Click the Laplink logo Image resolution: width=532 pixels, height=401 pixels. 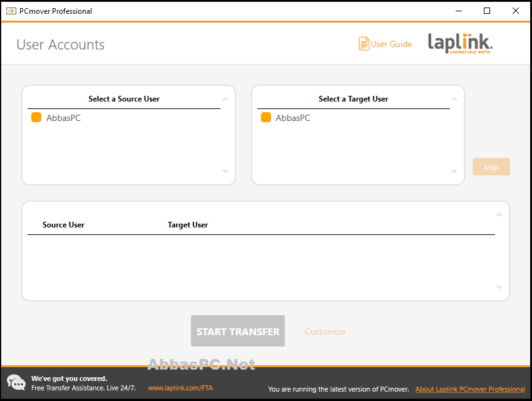tap(461, 43)
